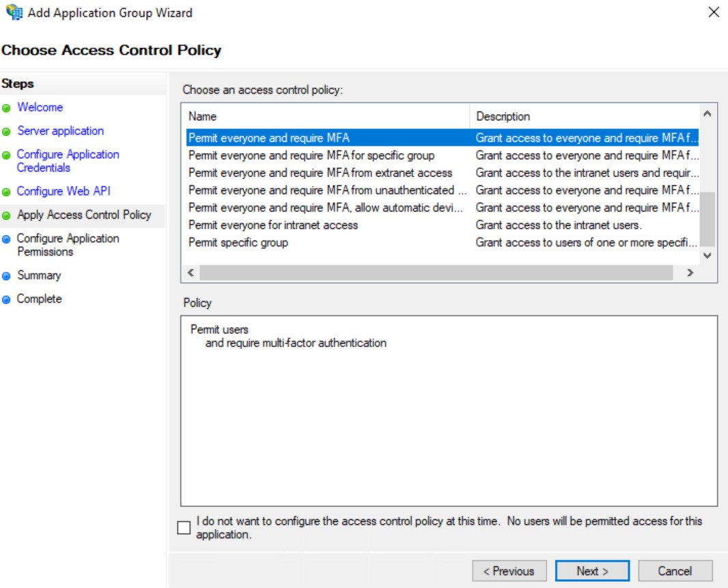Cancel the wizard
This screenshot has width=728, height=588.
[x=675, y=571]
